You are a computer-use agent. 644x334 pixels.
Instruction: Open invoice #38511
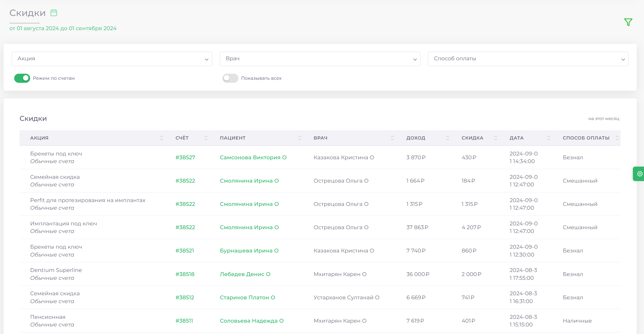pyautogui.click(x=184, y=321)
